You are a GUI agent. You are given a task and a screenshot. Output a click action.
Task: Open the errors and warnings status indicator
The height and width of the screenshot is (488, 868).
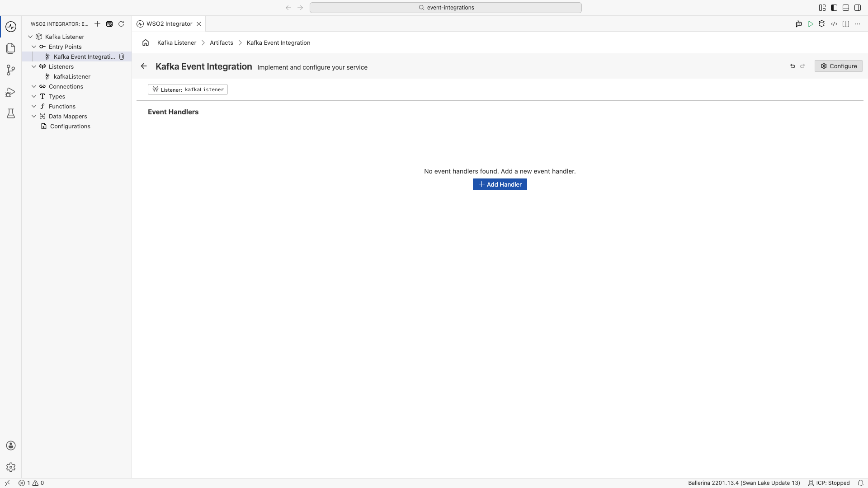tap(31, 483)
